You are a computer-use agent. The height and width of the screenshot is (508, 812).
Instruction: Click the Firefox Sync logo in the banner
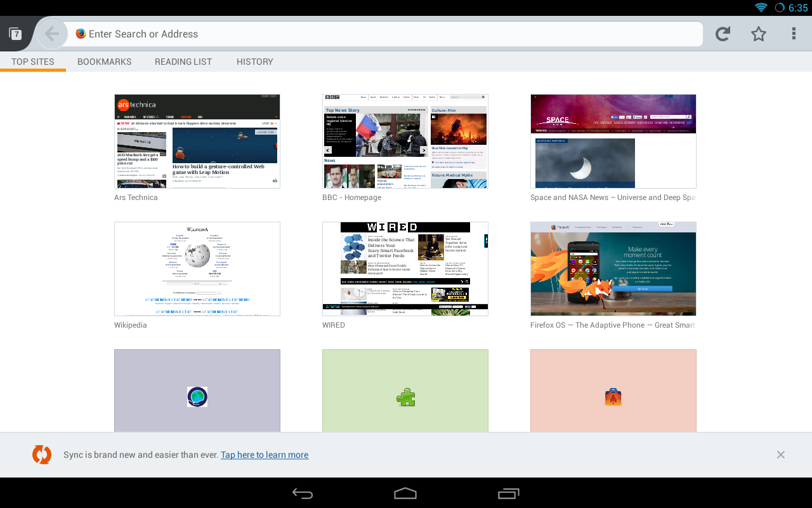pos(42,454)
